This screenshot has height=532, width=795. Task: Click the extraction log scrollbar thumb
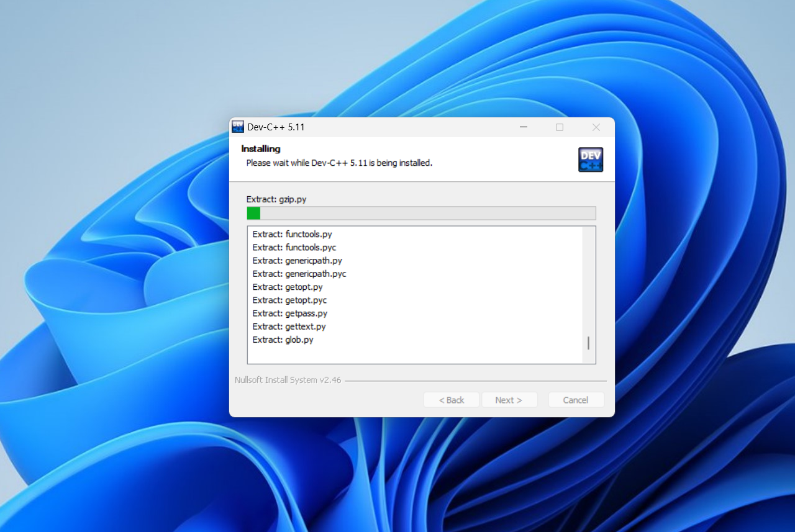588,343
